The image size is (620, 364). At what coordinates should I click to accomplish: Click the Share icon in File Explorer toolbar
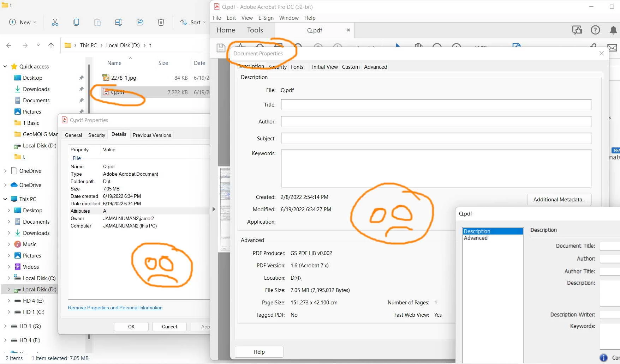[140, 22]
